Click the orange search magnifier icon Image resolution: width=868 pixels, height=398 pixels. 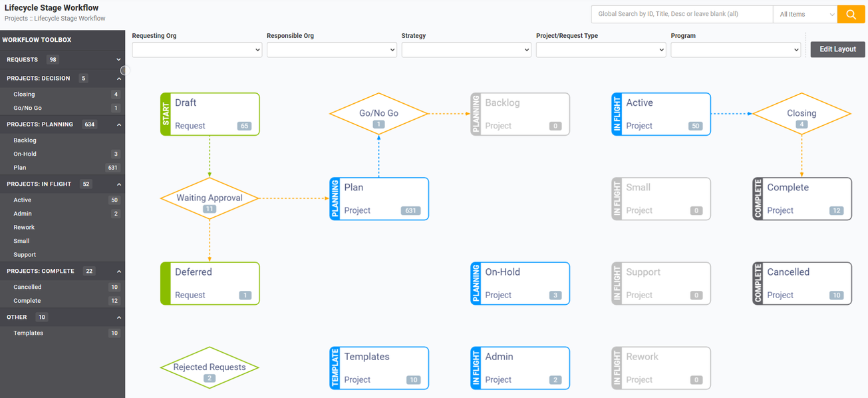851,13
